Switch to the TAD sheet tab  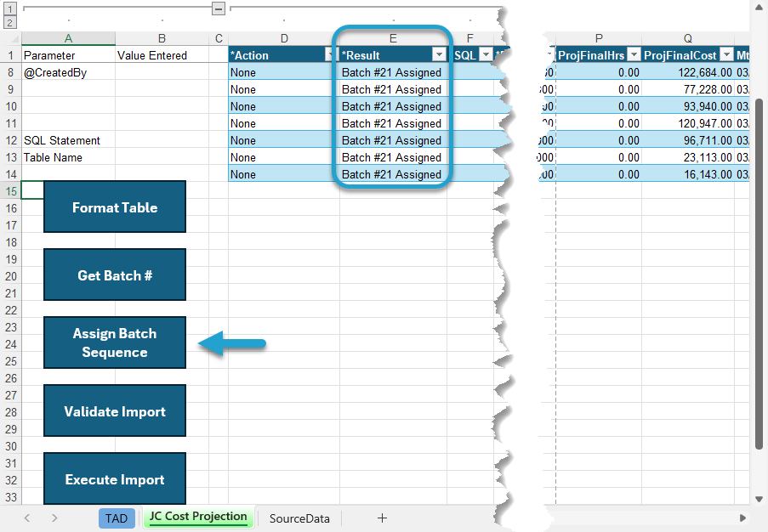pos(116,518)
